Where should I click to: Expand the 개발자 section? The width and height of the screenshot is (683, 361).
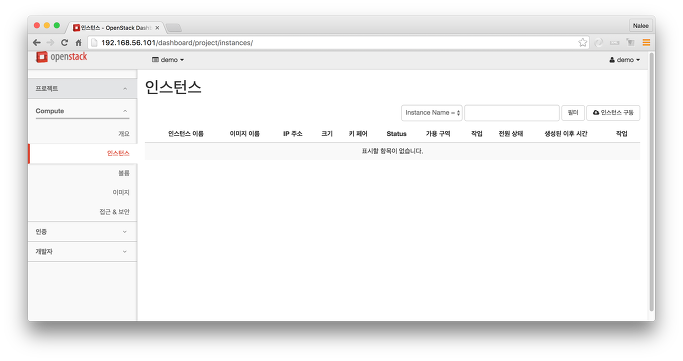click(x=82, y=252)
